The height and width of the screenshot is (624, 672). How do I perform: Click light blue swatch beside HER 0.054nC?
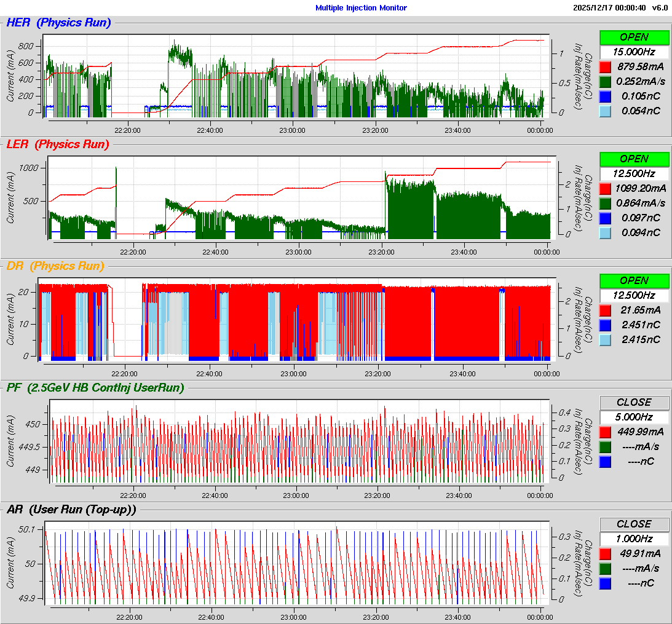click(x=605, y=111)
